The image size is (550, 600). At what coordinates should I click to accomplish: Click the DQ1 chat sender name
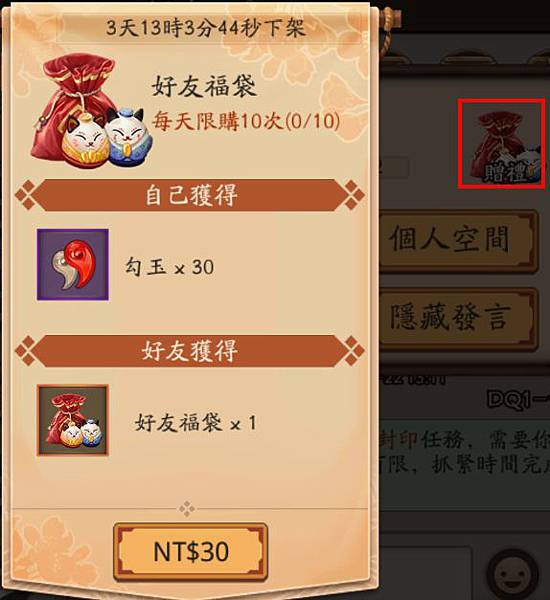(519, 400)
